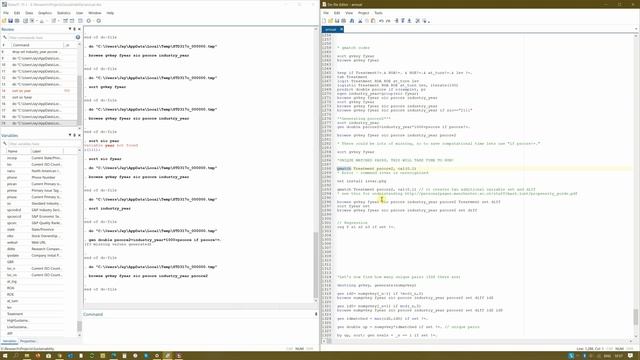Click the Execute (do) icon in Do-file Editor

click(x=425, y=21)
